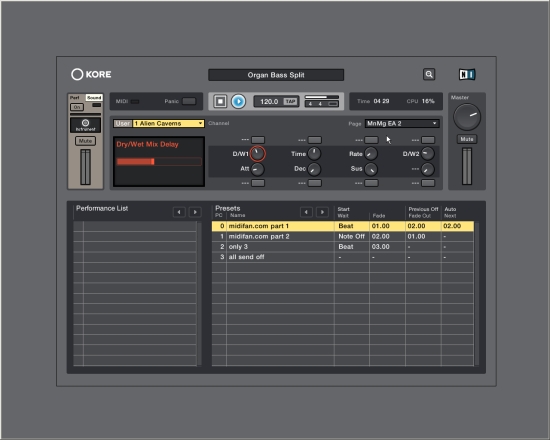Click Fade value 03.00 in only 3 row
The width and height of the screenshot is (550, 440).
381,247
